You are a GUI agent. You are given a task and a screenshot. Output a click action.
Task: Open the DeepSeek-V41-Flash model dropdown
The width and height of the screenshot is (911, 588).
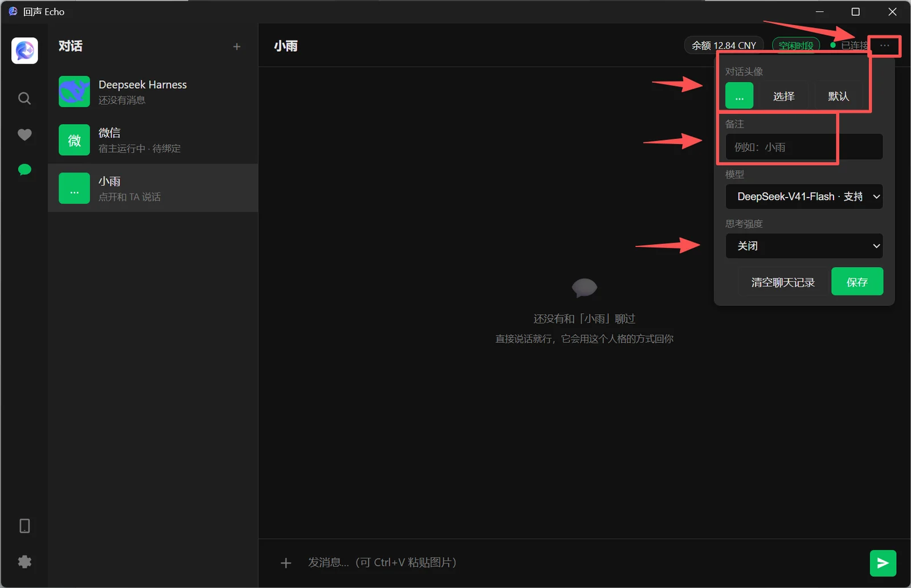coord(804,196)
